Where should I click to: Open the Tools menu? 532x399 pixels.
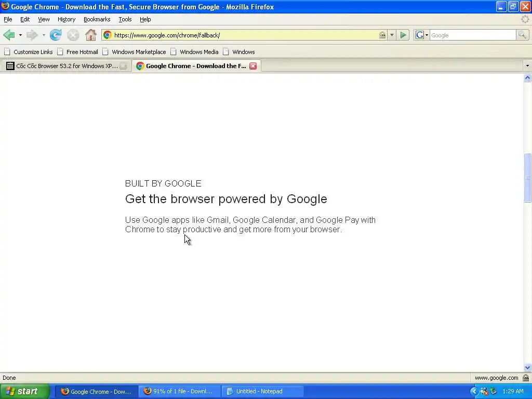coord(125,19)
